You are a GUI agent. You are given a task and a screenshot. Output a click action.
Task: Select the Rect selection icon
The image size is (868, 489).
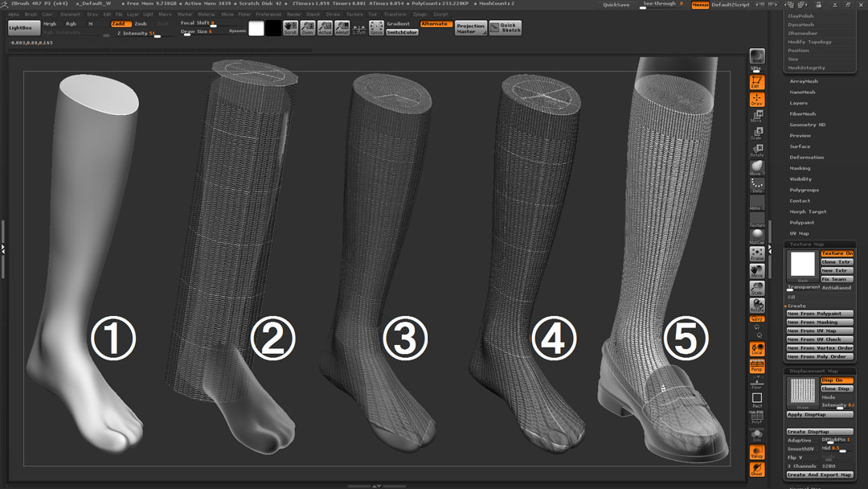757,399
